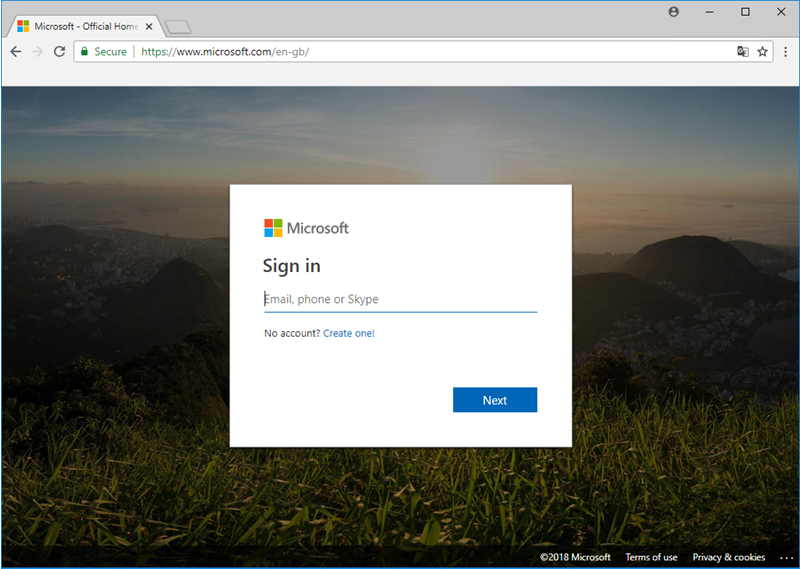Click the Microsoft logo in sign-in box
Viewport: 800px width, 569px height.
306,228
